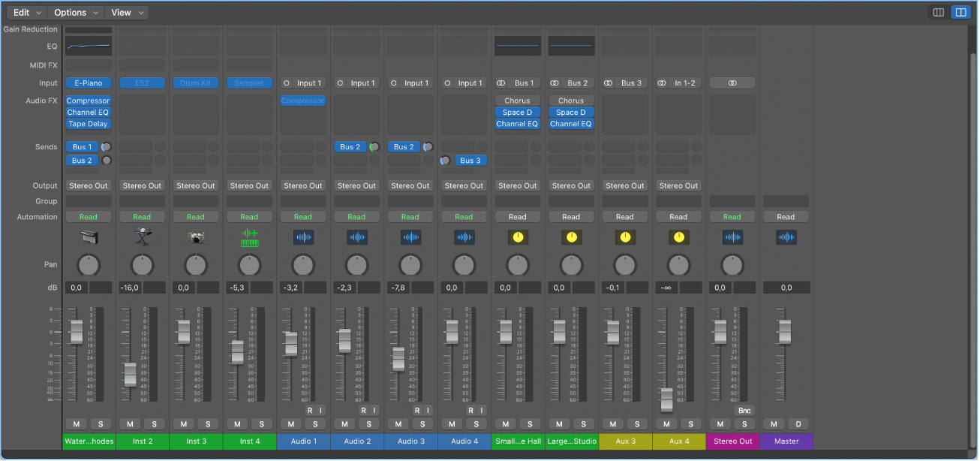Click the waveform icon on the Stereo Out channel
This screenshot has height=461, width=980.
[x=732, y=237]
